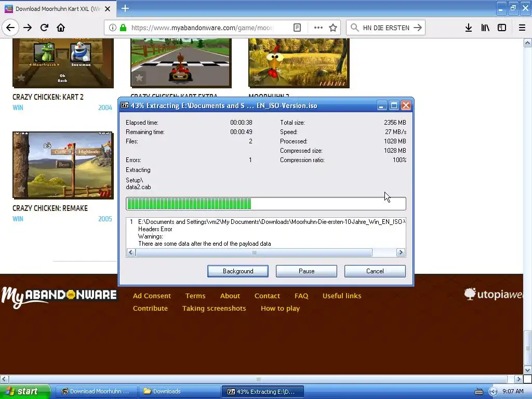
Task: Switch to Download Moorhuhn taskbar button
Action: pos(96,391)
